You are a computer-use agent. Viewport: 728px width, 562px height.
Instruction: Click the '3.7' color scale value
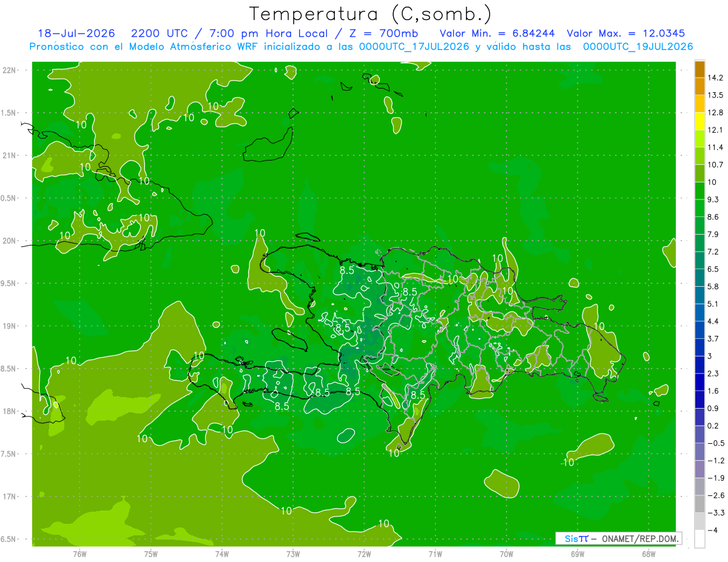coord(713,338)
